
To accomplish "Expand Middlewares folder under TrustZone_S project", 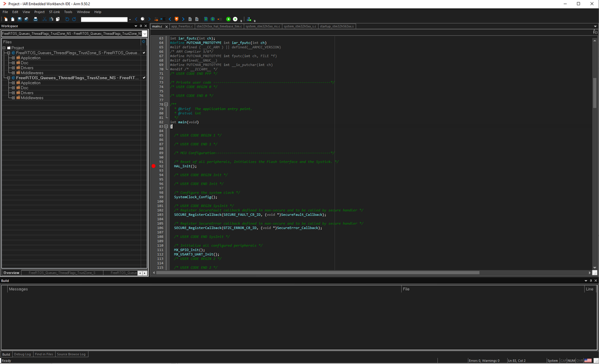I will (x=13, y=73).
